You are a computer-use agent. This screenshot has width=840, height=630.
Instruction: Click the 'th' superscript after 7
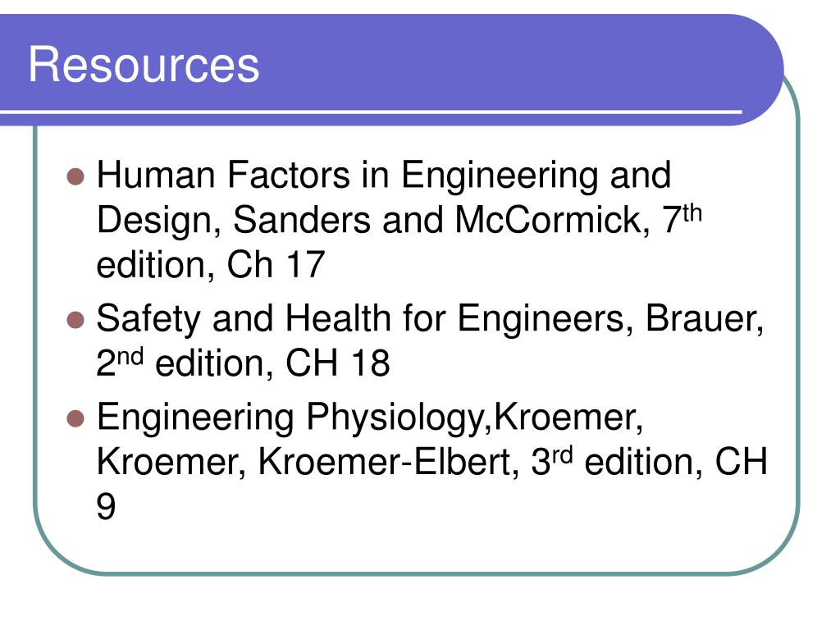692,212
